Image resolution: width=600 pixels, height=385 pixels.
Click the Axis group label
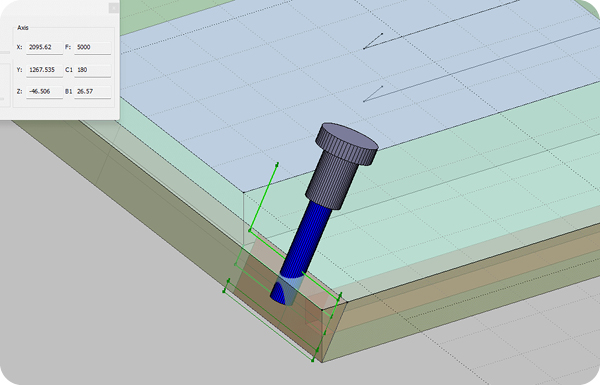[x=23, y=28]
